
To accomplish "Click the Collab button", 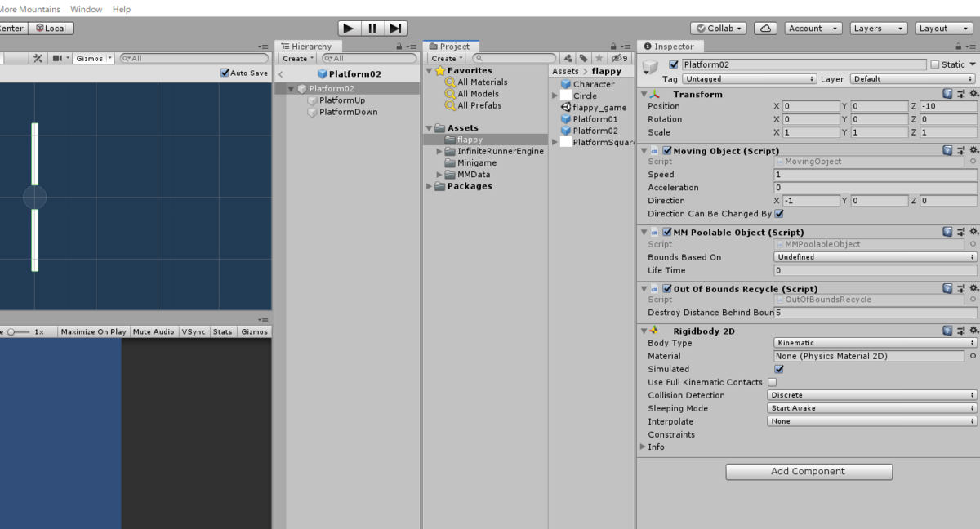I will (719, 29).
